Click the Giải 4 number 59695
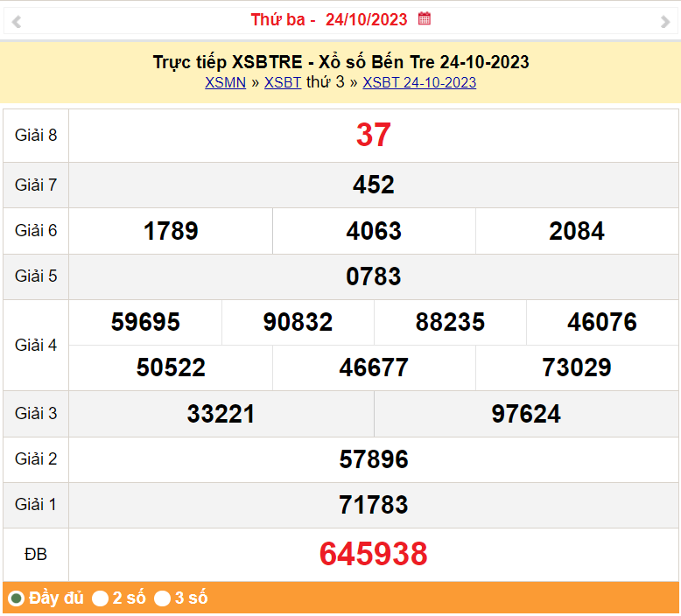Screen dimensions: 681x616 click(145, 322)
